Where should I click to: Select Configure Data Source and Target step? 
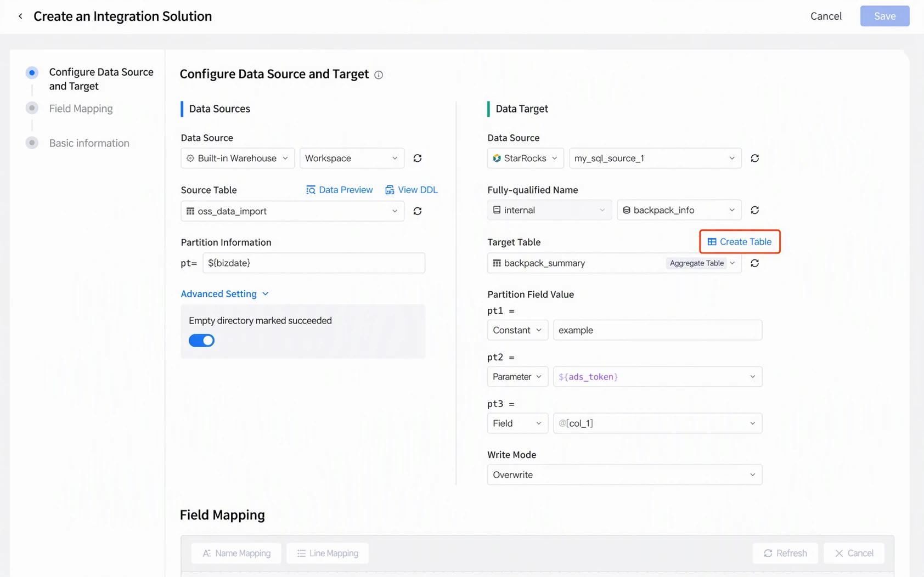[101, 79]
